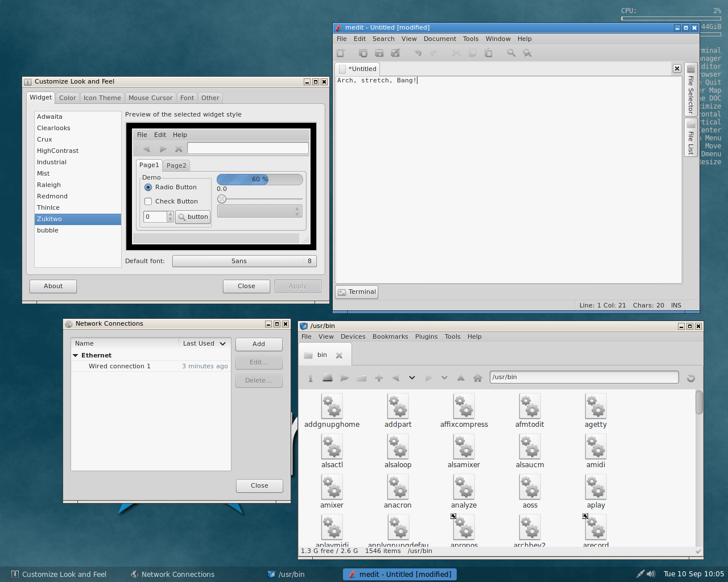Image resolution: width=728 pixels, height=582 pixels.
Task: Go back with the left arrow in /usr/bin
Action: [x=395, y=378]
